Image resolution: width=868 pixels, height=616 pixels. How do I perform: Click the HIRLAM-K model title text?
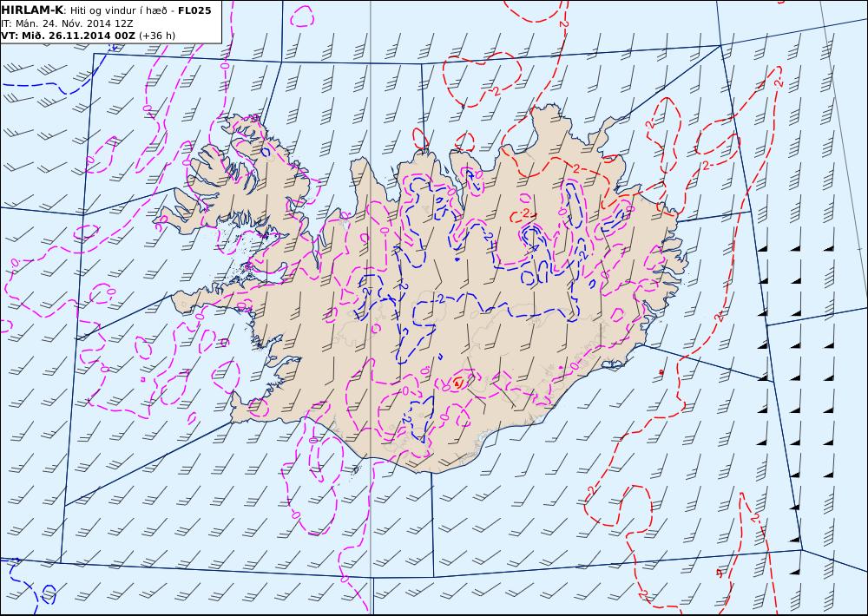(33, 10)
